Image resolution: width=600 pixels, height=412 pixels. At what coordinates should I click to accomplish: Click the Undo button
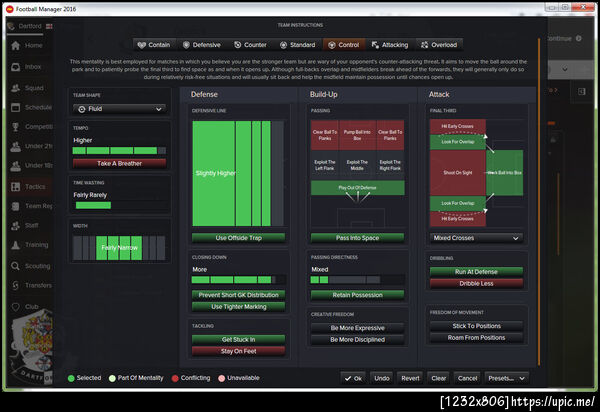coord(382,378)
